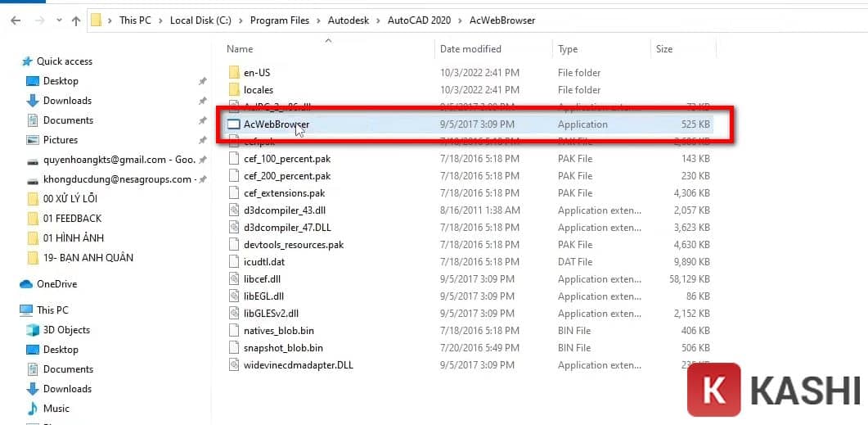The height and width of the screenshot is (425, 868).
Task: Select libGLESv2.dll file icon
Action: 235,313
